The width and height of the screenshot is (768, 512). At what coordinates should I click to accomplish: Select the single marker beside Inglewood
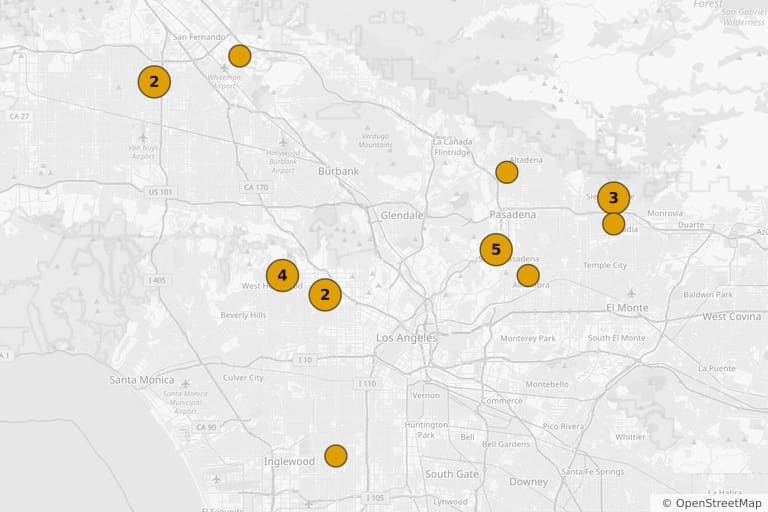click(336, 456)
